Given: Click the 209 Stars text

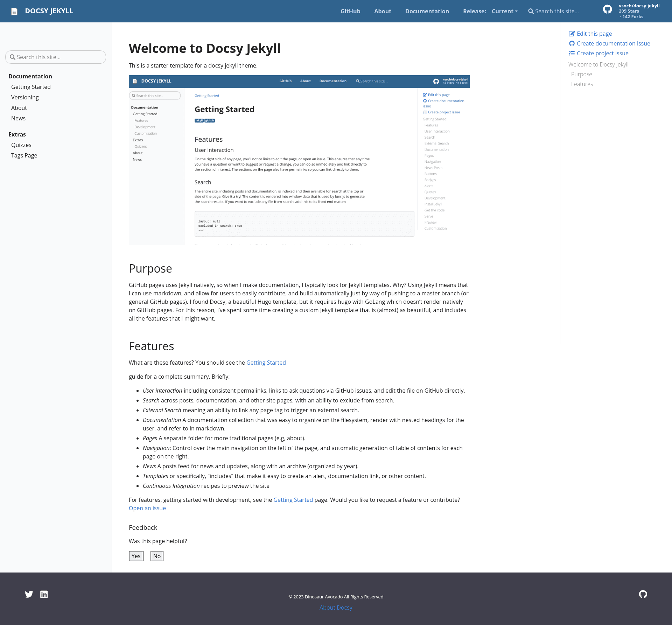Looking at the screenshot, I should pos(629,11).
